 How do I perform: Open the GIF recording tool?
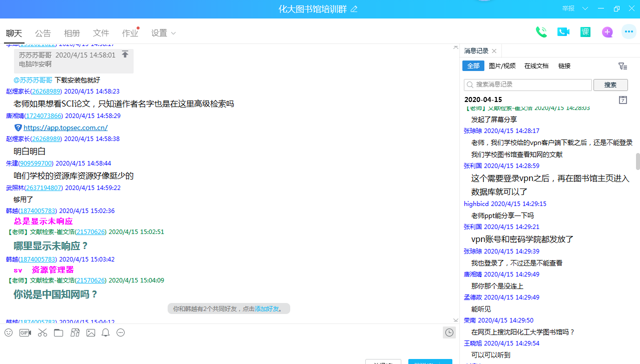tap(25, 332)
